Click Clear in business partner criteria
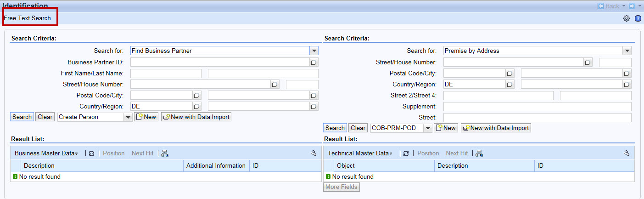The height and width of the screenshot is (199, 644). pyautogui.click(x=45, y=117)
